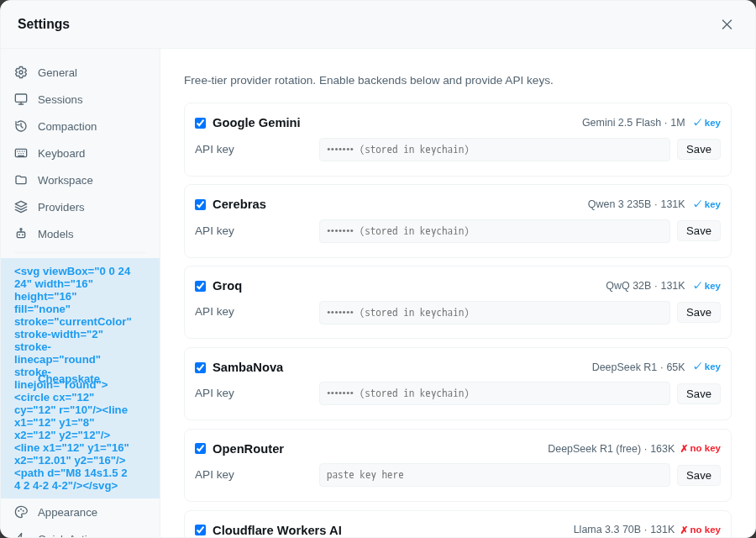Viewport: 756px width, 538px height.
Task: Switch to Models settings
Action: [80, 234]
